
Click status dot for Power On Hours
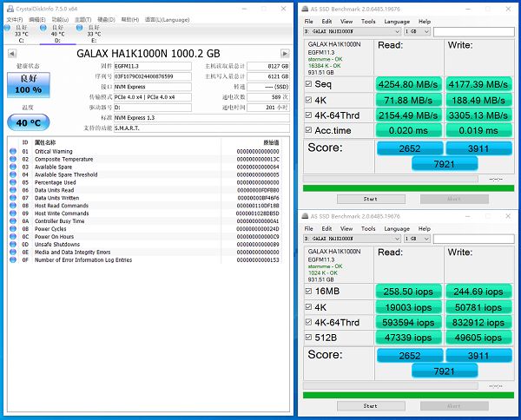pos(13,237)
